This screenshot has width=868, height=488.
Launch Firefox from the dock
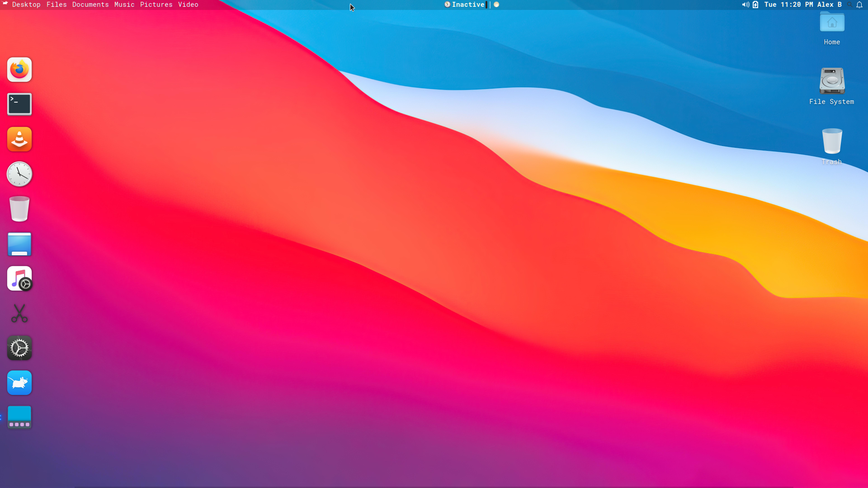(19, 70)
